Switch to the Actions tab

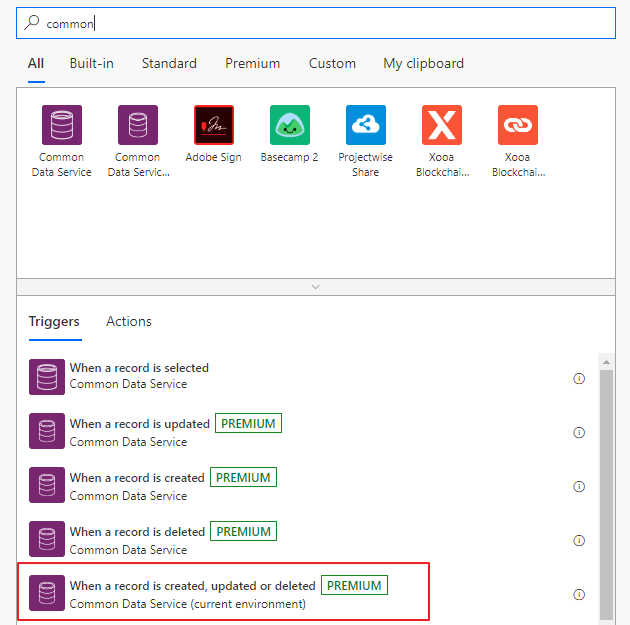click(x=129, y=321)
